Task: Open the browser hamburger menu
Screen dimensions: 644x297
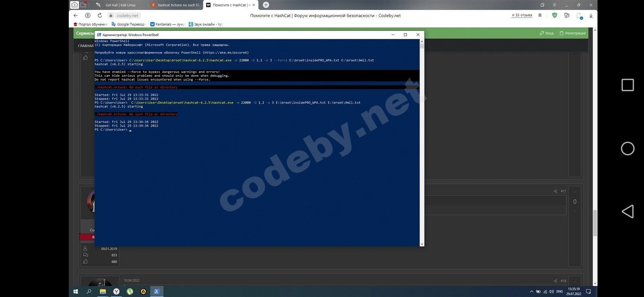Action: [554, 5]
